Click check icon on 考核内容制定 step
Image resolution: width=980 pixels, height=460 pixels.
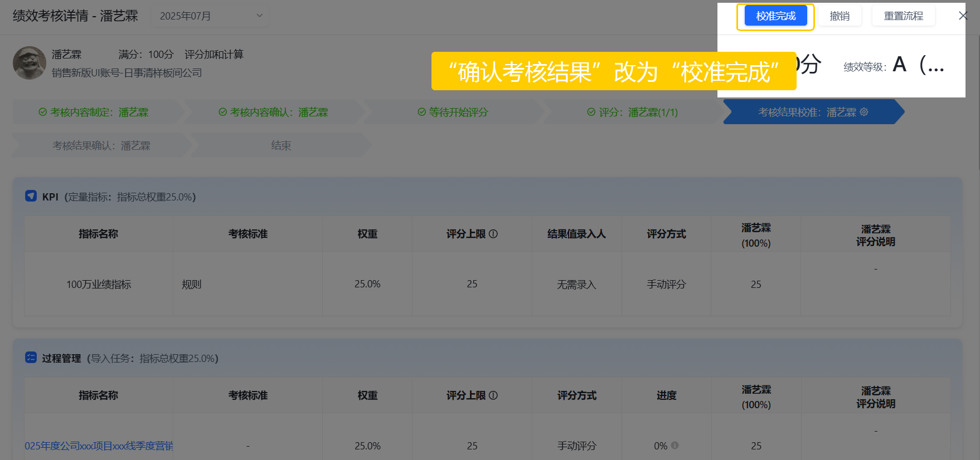[42, 112]
